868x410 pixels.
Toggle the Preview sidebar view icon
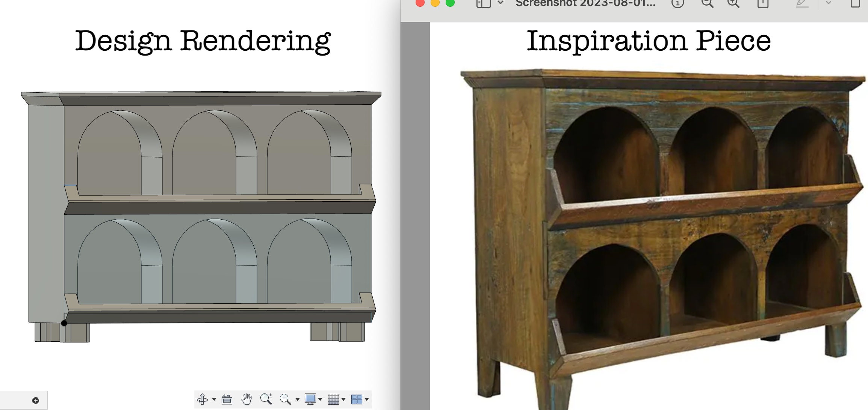[x=484, y=3]
